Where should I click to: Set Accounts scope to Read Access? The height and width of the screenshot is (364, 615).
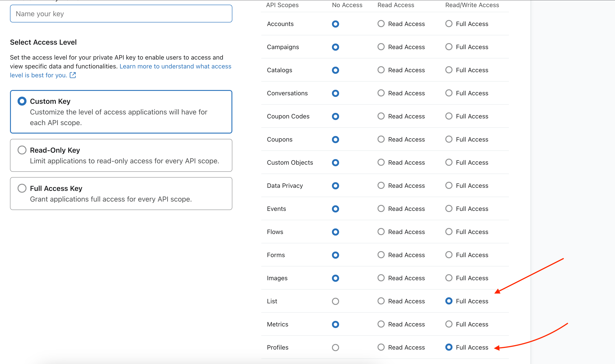[381, 24]
